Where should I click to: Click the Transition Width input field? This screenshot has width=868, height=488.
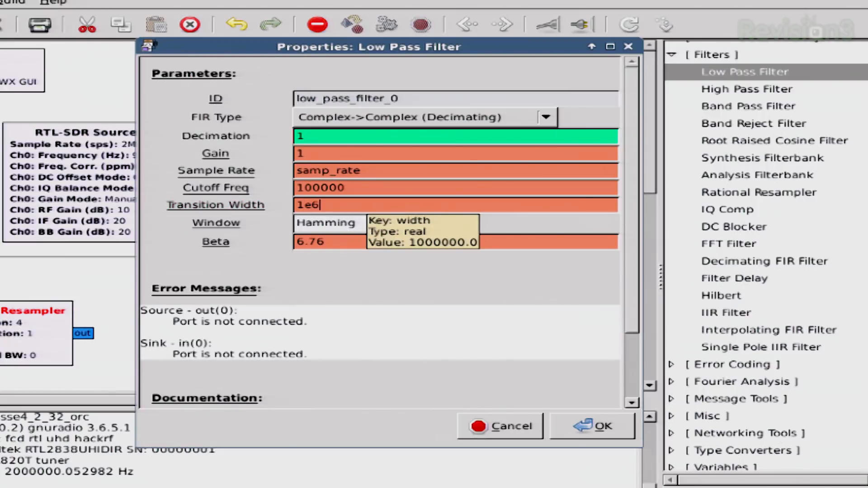[456, 205]
